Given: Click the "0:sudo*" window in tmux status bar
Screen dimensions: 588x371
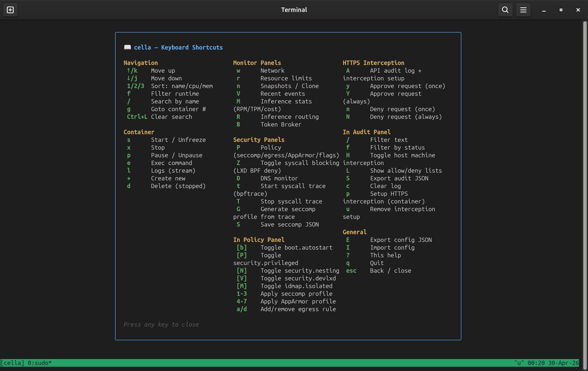Looking at the screenshot, I should [x=40, y=363].
